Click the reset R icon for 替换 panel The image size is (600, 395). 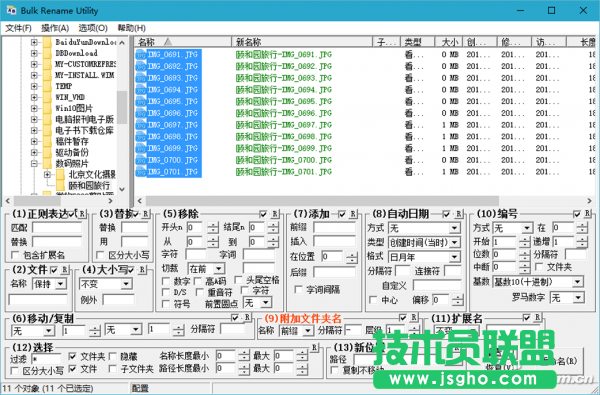[145, 214]
